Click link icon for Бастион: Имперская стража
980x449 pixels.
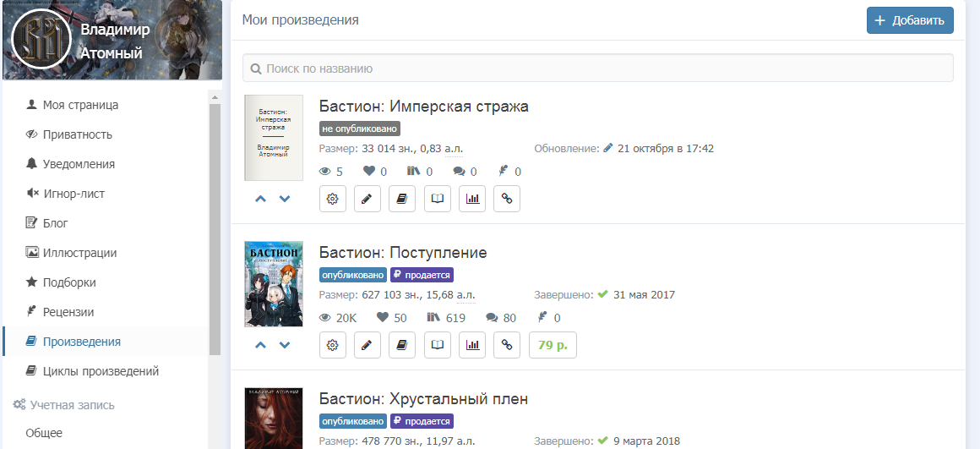click(507, 199)
